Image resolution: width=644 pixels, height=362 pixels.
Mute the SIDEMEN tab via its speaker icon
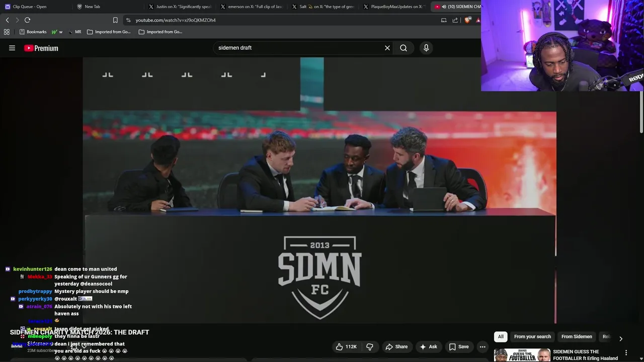(444, 7)
